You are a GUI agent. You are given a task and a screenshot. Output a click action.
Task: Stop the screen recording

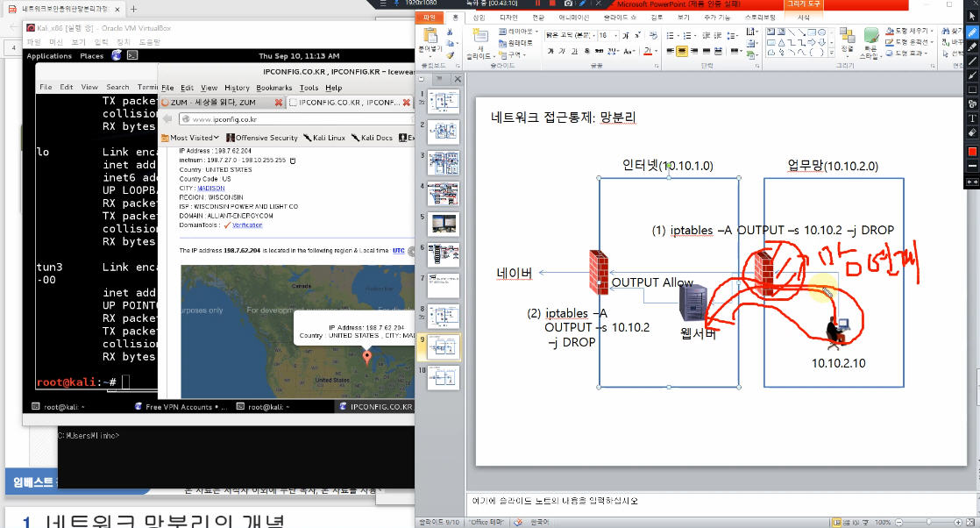click(552, 4)
